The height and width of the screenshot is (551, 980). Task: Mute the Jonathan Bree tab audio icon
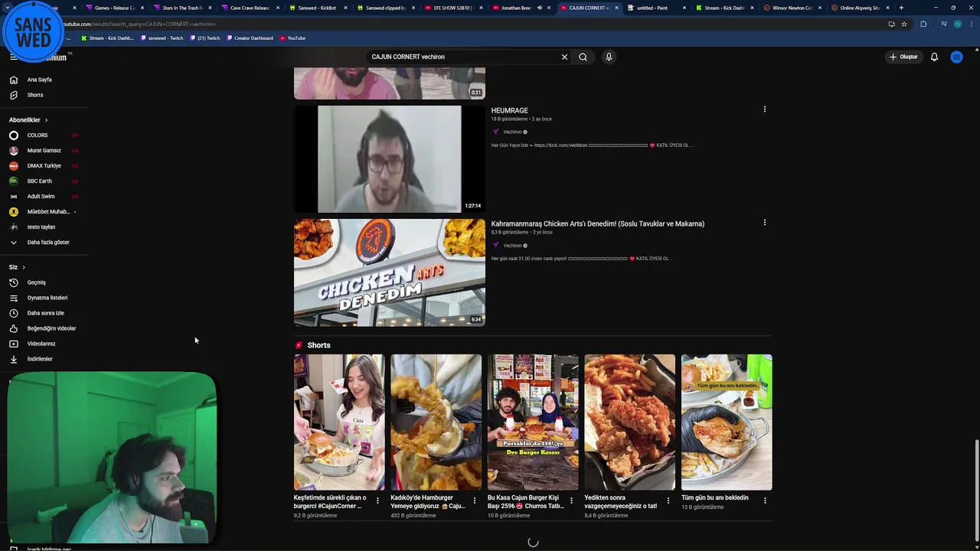(539, 8)
